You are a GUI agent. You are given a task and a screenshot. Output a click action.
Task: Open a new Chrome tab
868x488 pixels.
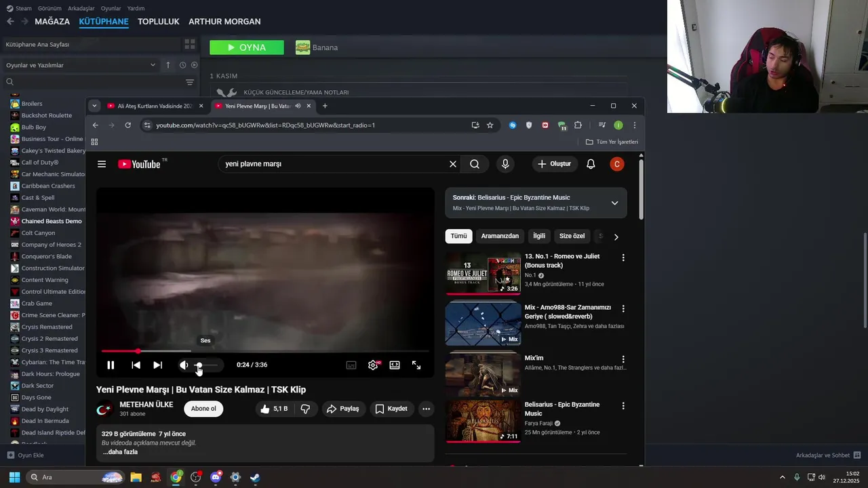click(x=325, y=106)
